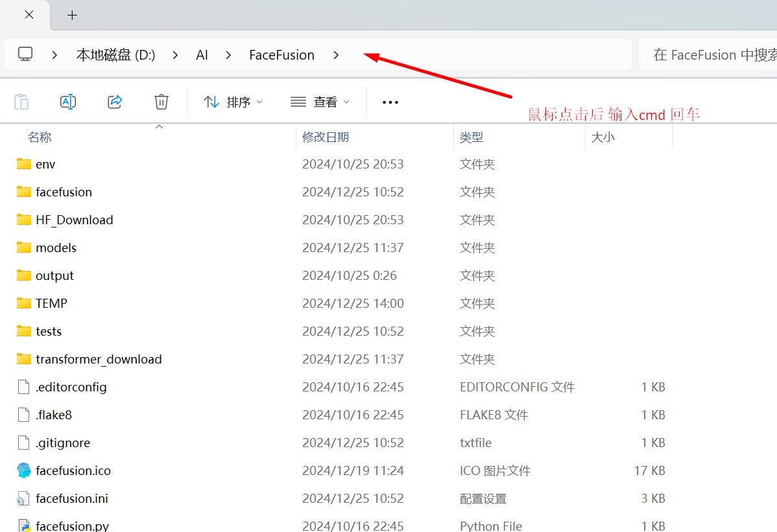Click the empty area of address bar
This screenshot has height=532, width=777.
point(486,54)
